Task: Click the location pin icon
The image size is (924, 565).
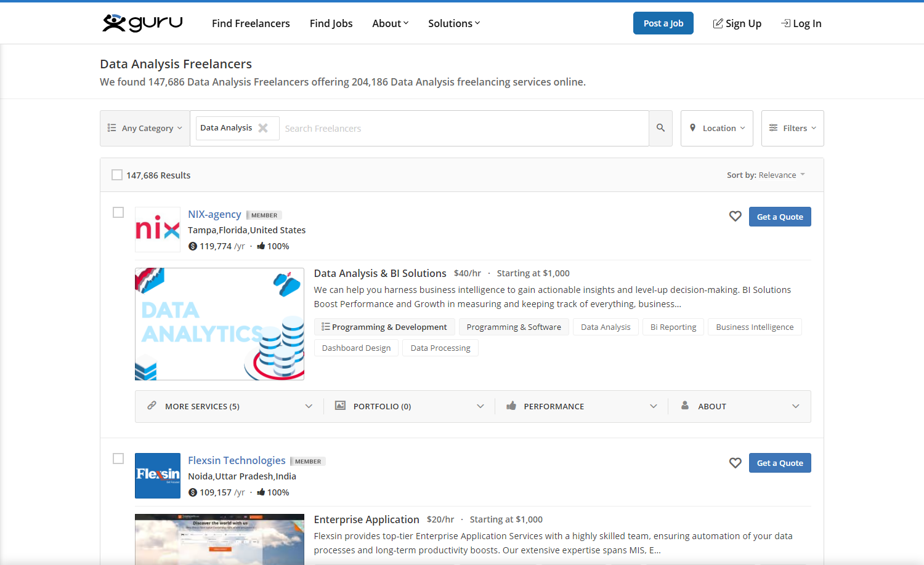Action: point(693,127)
